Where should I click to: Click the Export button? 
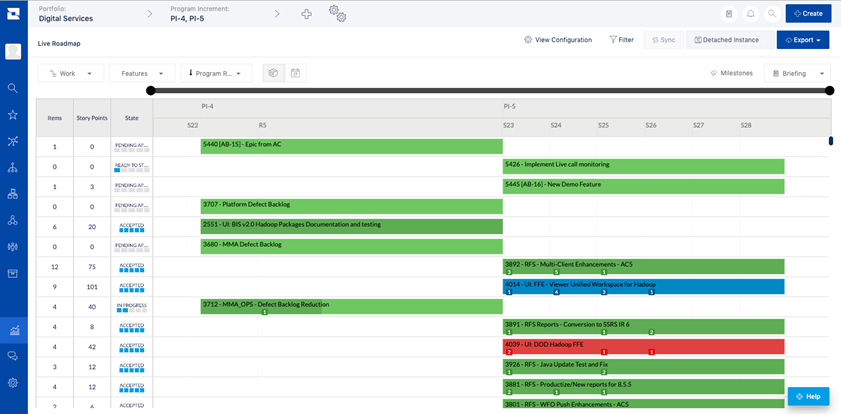(x=803, y=40)
